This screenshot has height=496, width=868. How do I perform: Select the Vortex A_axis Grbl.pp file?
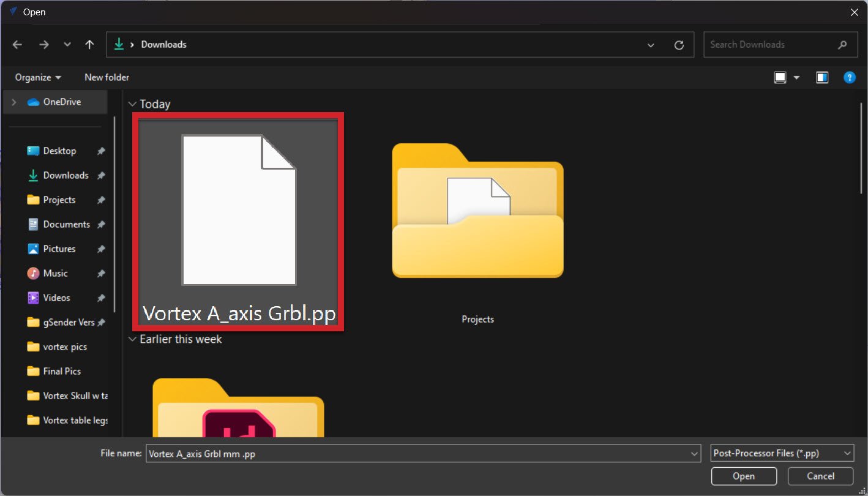(239, 222)
